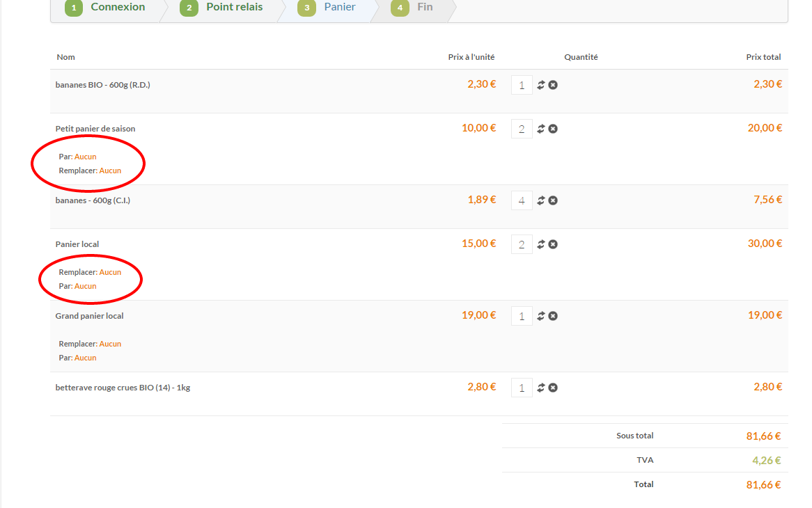
Task: Update quantity for Petit panier de saison
Action: [540, 129]
